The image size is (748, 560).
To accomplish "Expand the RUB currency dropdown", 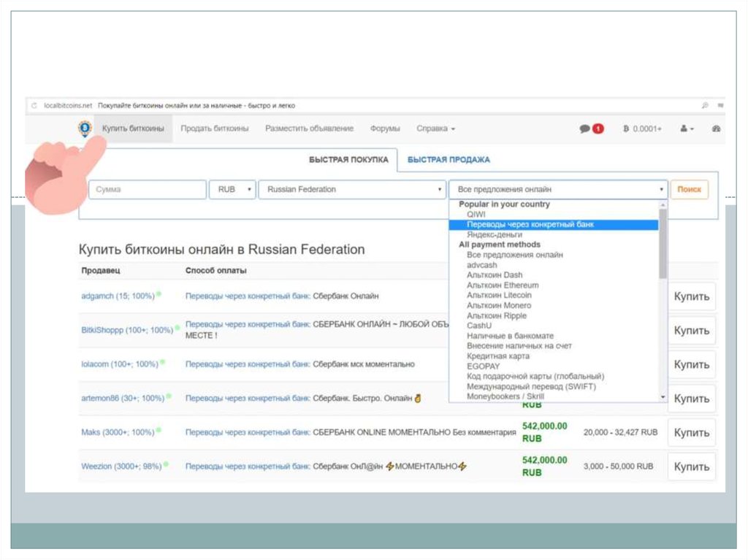I will pos(232,190).
